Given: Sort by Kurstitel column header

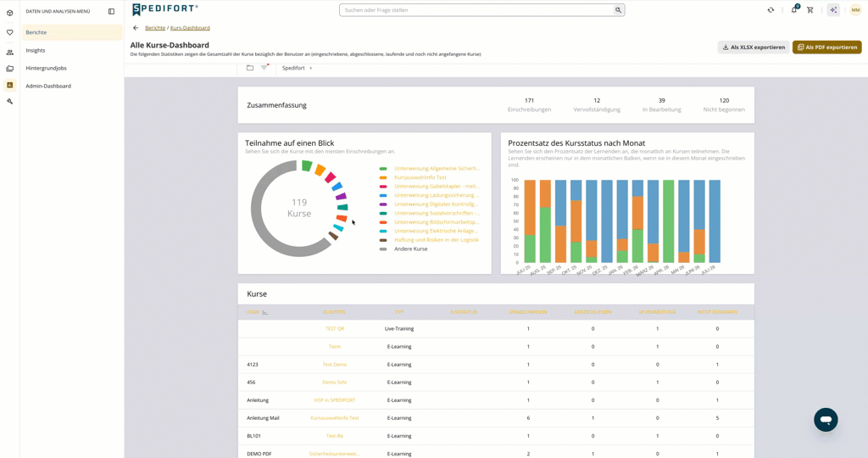Looking at the screenshot, I should (x=334, y=312).
